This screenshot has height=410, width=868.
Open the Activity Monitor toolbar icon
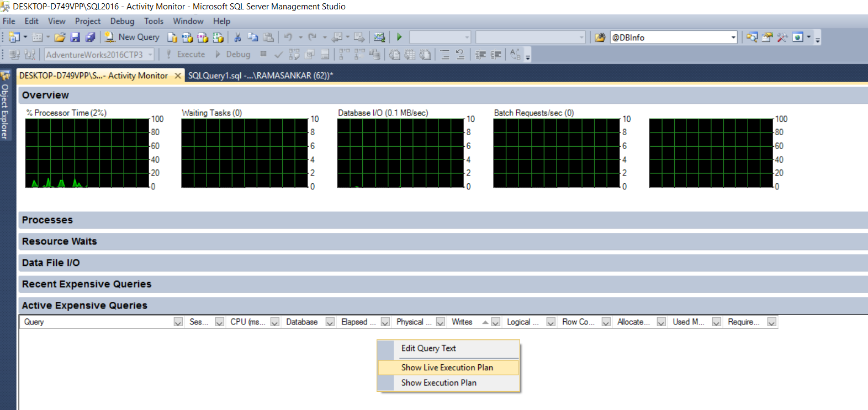(379, 37)
